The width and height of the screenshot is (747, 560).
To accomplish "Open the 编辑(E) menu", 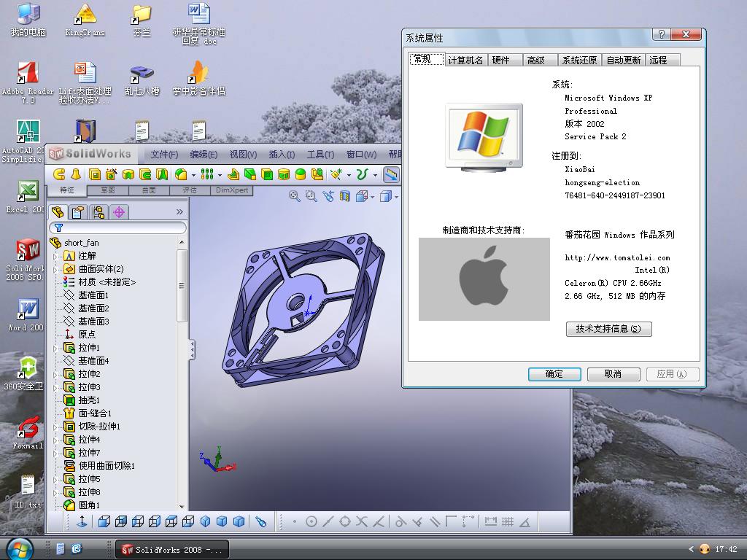I will 204,155.
